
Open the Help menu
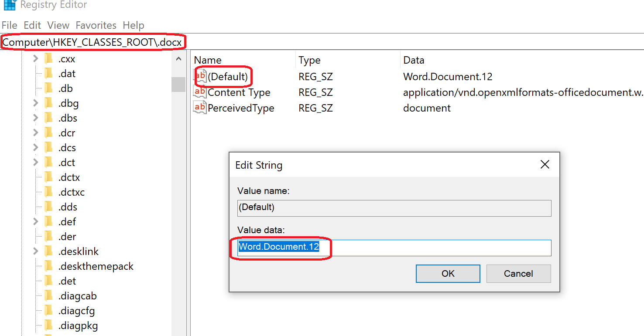134,25
